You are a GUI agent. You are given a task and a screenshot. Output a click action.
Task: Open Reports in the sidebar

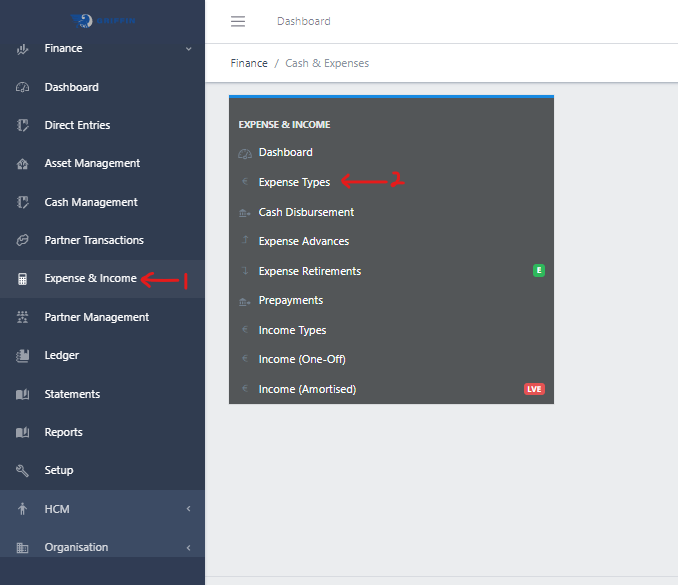click(63, 432)
